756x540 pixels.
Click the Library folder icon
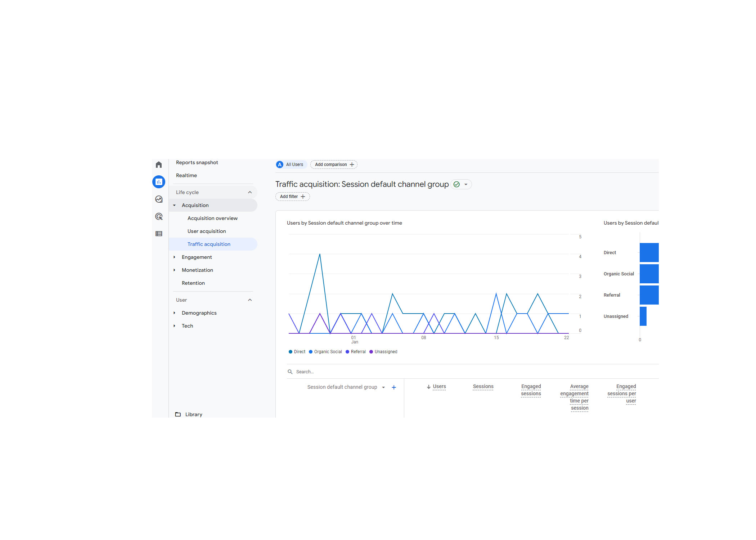point(178,414)
